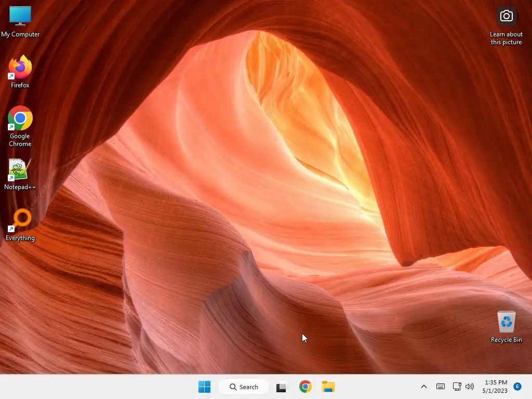
Task: Select the Notepad++ desktop shortcut
Action: 20,174
